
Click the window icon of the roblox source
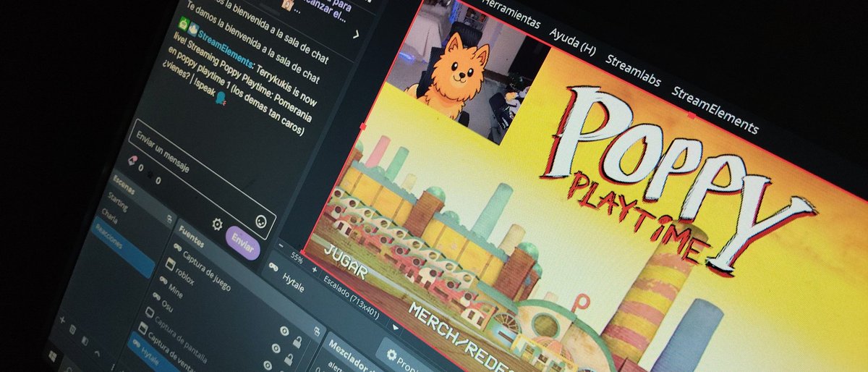pos(169,266)
